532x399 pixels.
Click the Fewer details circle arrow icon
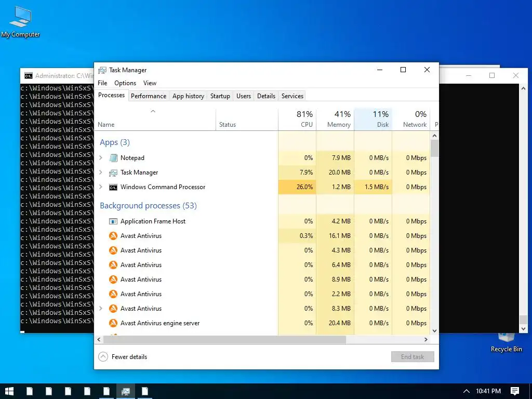point(103,357)
